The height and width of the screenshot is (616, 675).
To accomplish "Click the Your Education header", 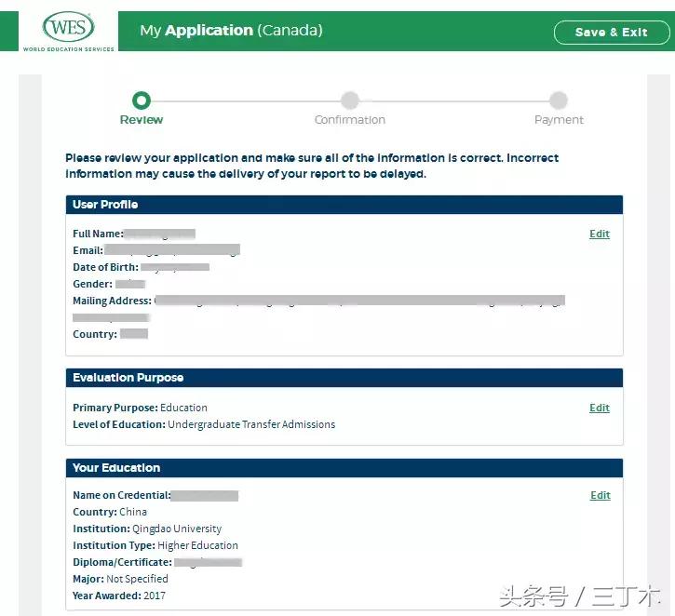I will coord(344,468).
